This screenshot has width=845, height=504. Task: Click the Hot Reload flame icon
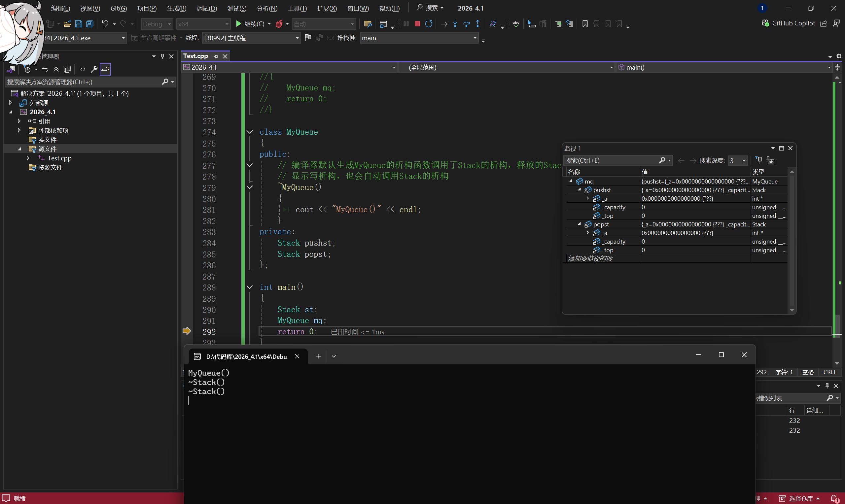pyautogui.click(x=279, y=24)
